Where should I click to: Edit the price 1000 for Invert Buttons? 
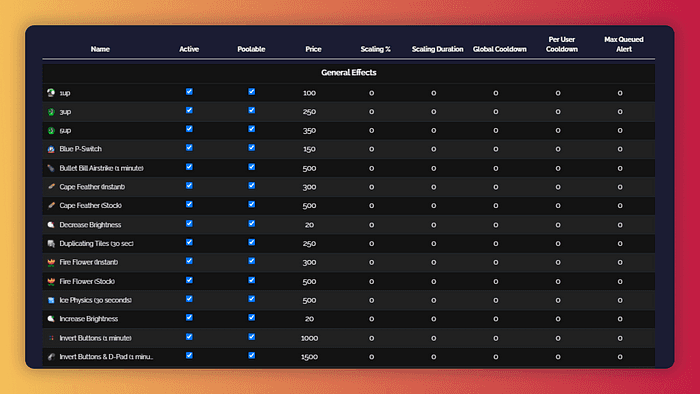[x=309, y=338]
